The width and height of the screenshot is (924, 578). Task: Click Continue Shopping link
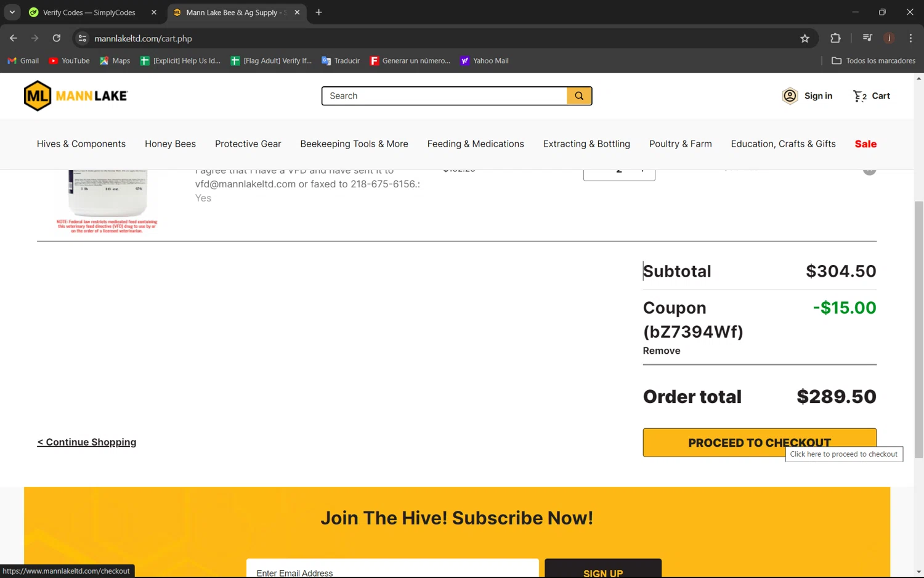tap(87, 442)
